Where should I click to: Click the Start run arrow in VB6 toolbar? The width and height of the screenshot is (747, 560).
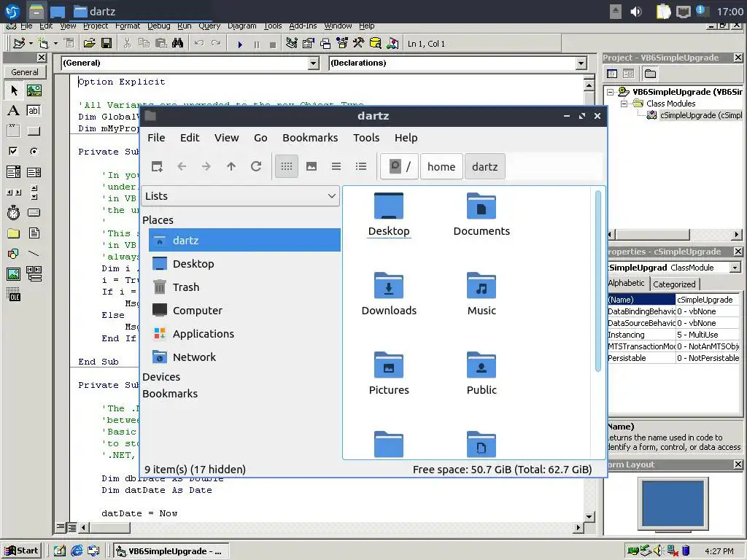240,44
